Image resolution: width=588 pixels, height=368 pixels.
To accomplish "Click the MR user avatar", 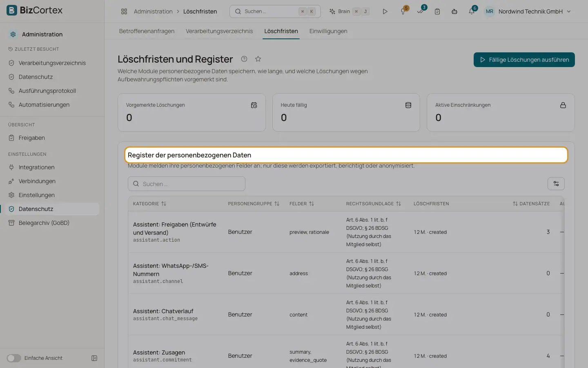I will 490,11.
